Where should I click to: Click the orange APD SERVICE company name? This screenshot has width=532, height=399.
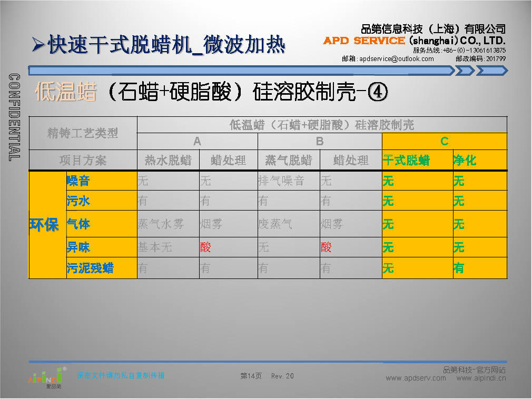(x=364, y=41)
